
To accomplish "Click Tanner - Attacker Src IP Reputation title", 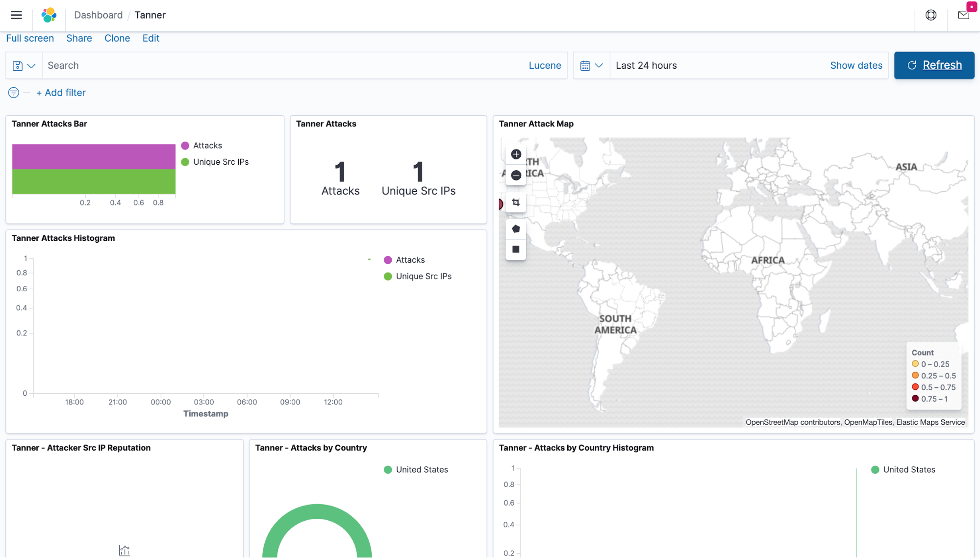I will point(81,448).
